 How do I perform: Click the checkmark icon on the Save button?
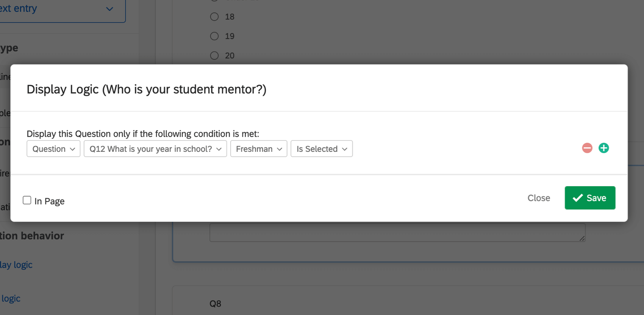tap(577, 198)
